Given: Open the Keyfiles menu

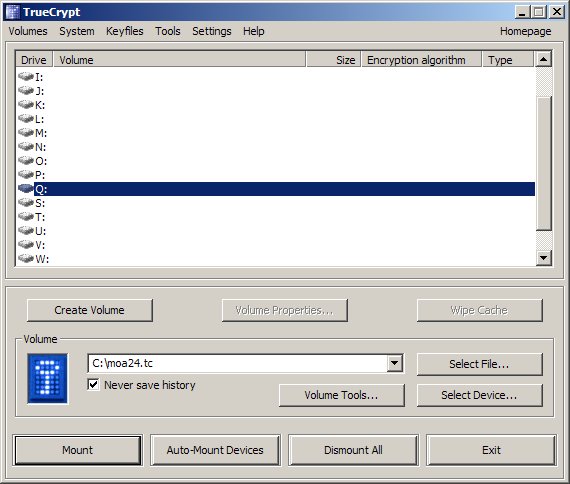Looking at the screenshot, I should tap(125, 31).
